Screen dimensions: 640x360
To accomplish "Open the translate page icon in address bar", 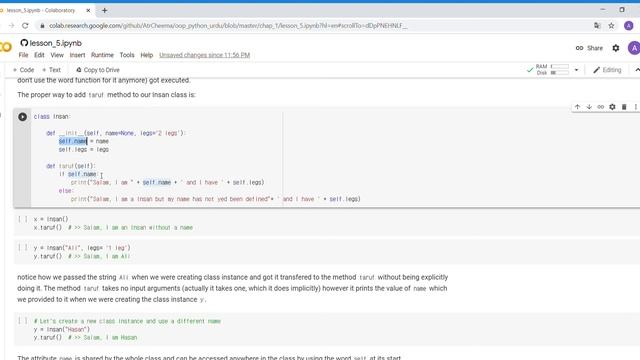I will click(x=597, y=26).
